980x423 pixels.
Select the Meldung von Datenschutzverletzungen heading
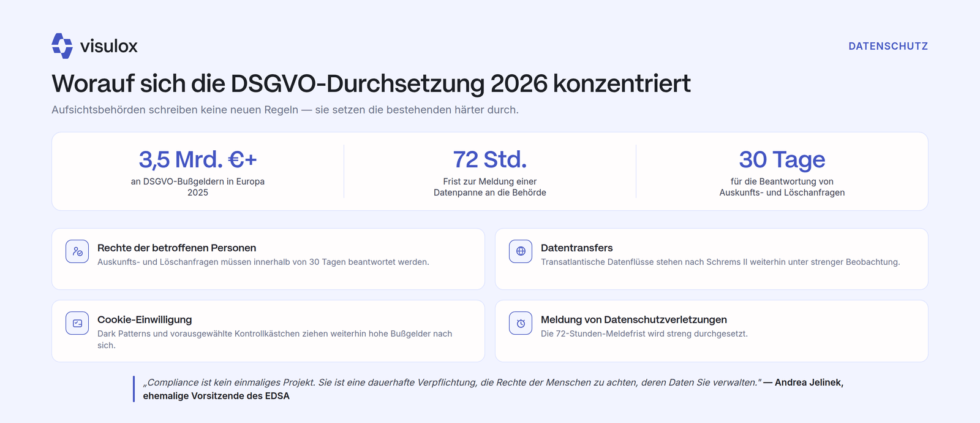(x=634, y=319)
